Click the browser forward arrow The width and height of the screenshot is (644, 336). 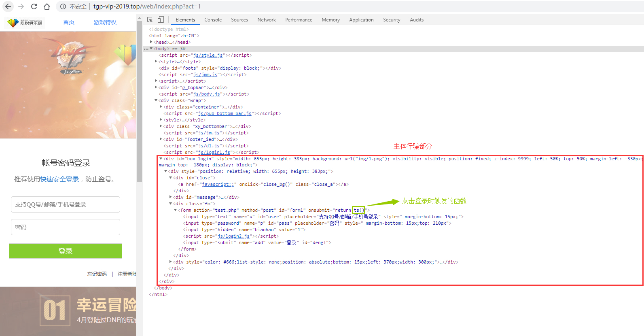click(21, 6)
